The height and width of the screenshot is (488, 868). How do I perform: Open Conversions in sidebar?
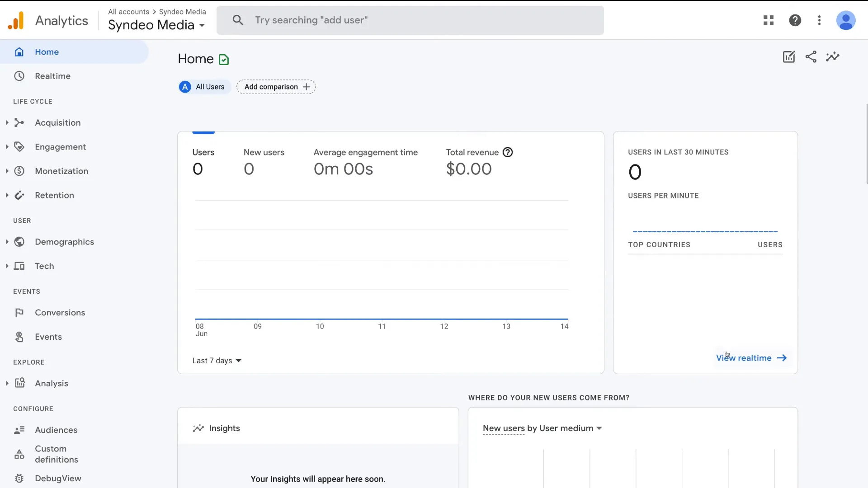74,313
